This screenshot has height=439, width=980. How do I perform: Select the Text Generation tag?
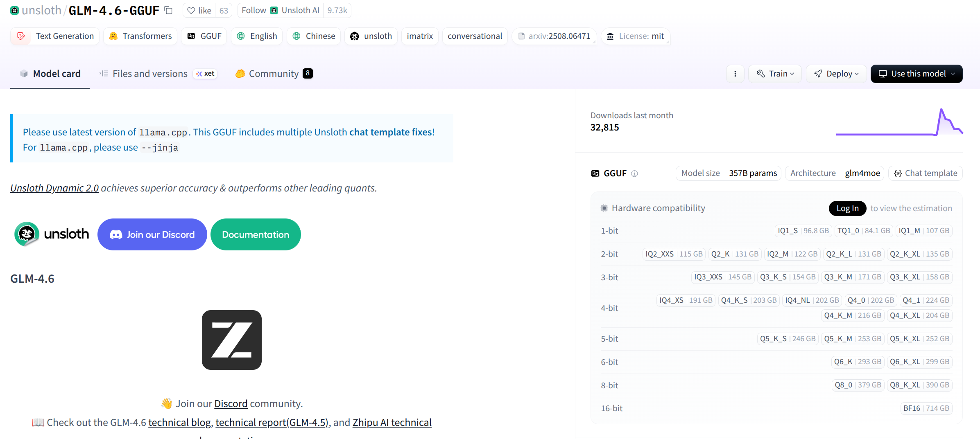(55, 36)
